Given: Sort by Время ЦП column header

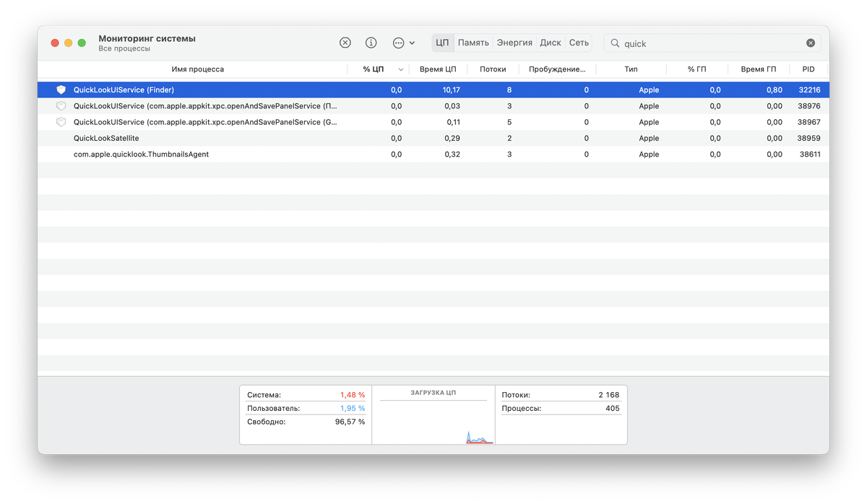Looking at the screenshot, I should (438, 69).
